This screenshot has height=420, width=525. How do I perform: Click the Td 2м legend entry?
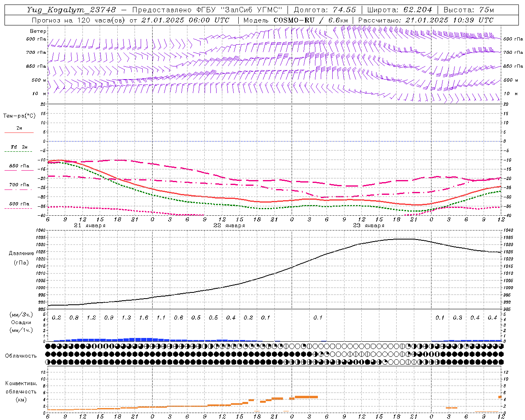click(19, 147)
